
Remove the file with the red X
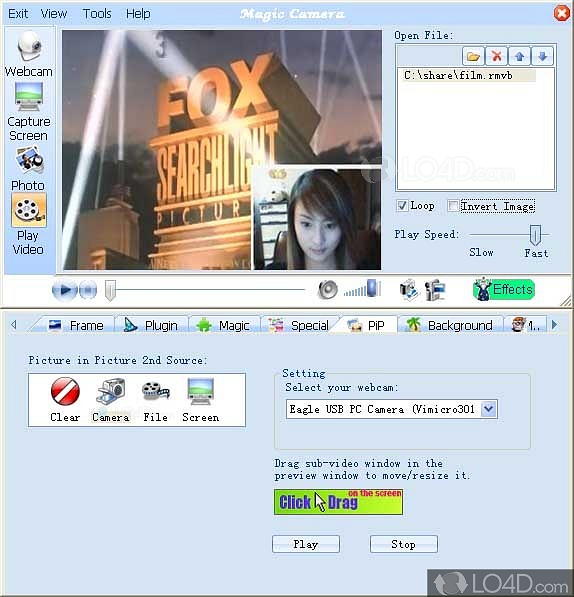pyautogui.click(x=496, y=57)
